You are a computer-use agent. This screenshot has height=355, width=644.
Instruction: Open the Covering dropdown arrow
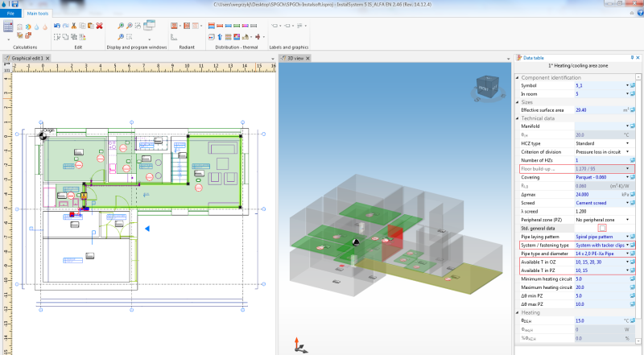pyautogui.click(x=627, y=177)
